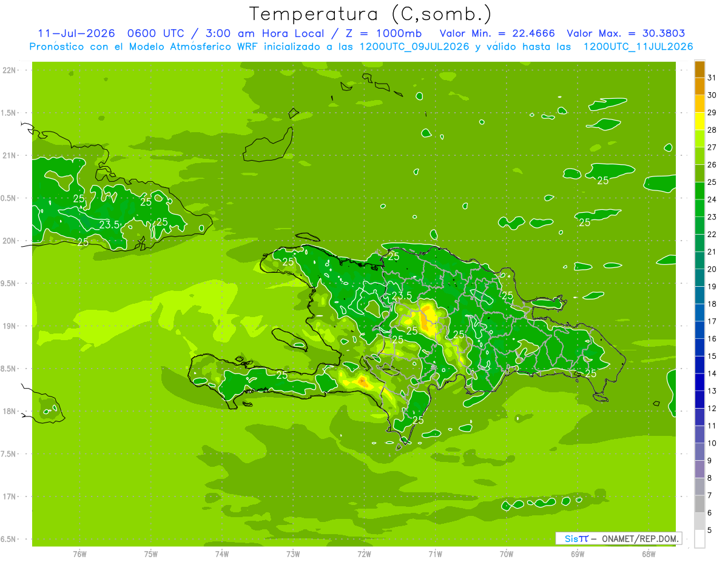Click the '19N' latitude label
Image resolution: width=728 pixels, height=562 pixels.
10,326
